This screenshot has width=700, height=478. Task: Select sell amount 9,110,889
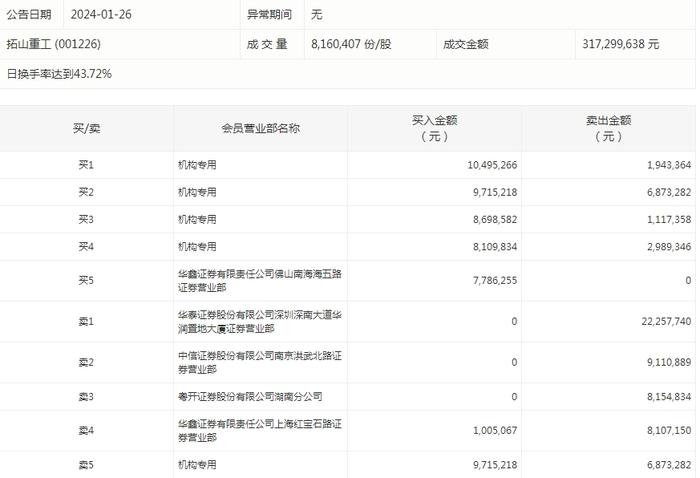(x=669, y=362)
